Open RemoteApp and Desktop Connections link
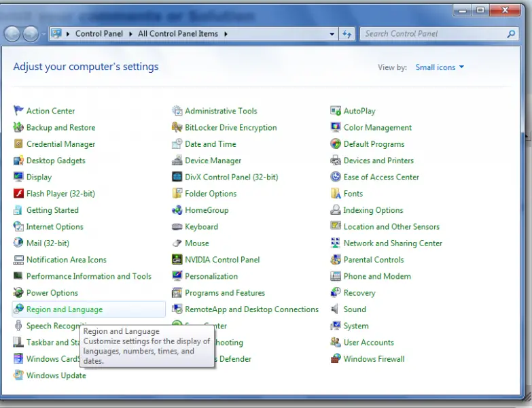532x408 pixels. [x=252, y=309]
